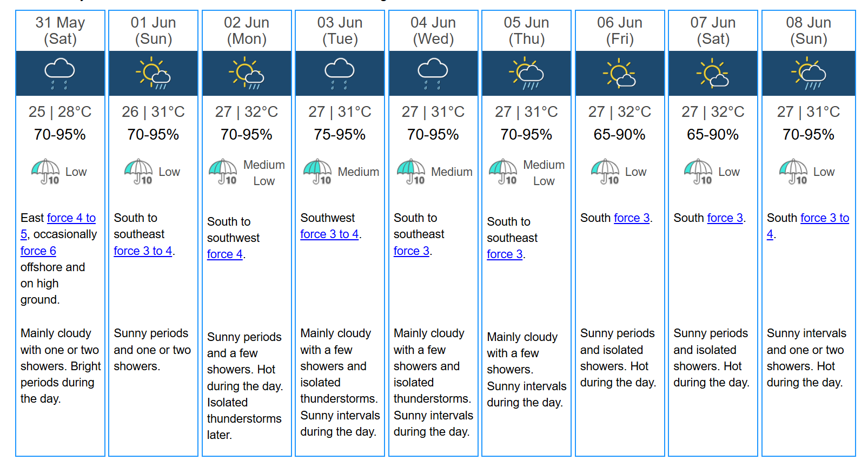868x466 pixels.
Task: Click the 'force 3' link for 06 Jun (Fri)
Action: [x=632, y=218]
